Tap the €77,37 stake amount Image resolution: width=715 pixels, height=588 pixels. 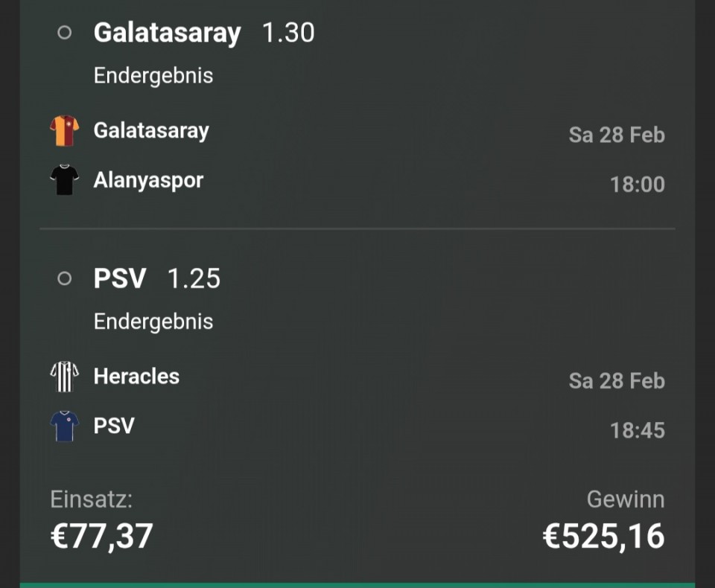pos(101,536)
